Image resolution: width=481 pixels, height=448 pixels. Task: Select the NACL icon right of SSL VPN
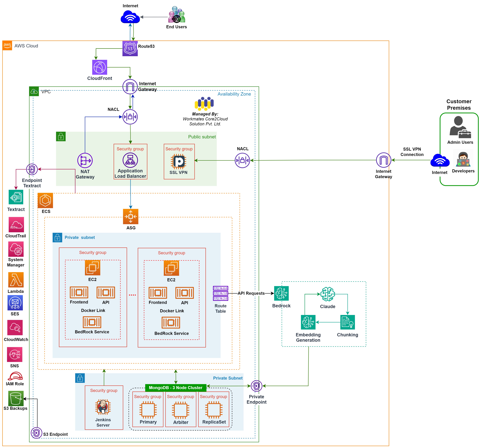click(x=242, y=160)
